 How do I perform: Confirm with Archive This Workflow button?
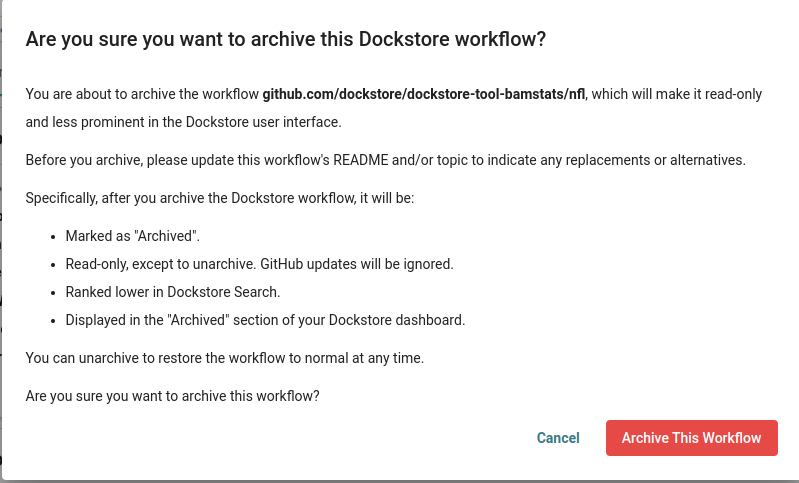691,438
